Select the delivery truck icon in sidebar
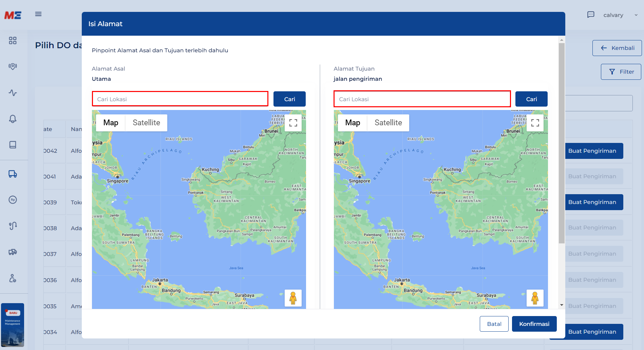 click(13, 174)
